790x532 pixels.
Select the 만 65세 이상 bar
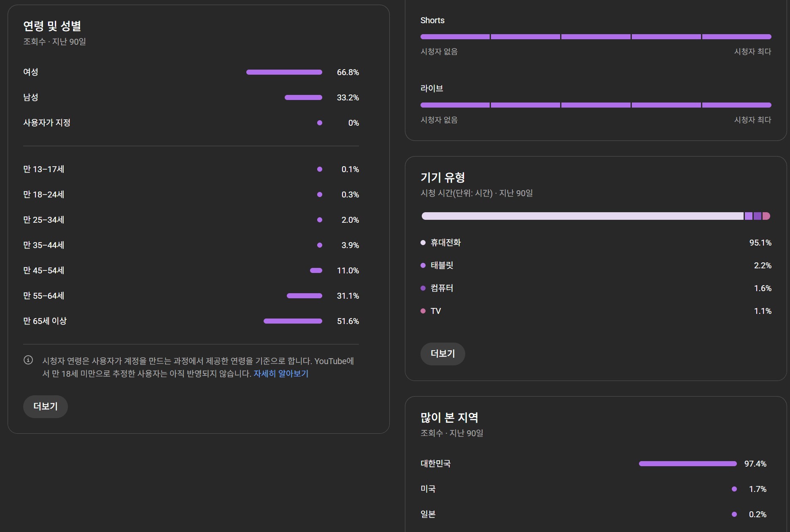click(x=293, y=321)
